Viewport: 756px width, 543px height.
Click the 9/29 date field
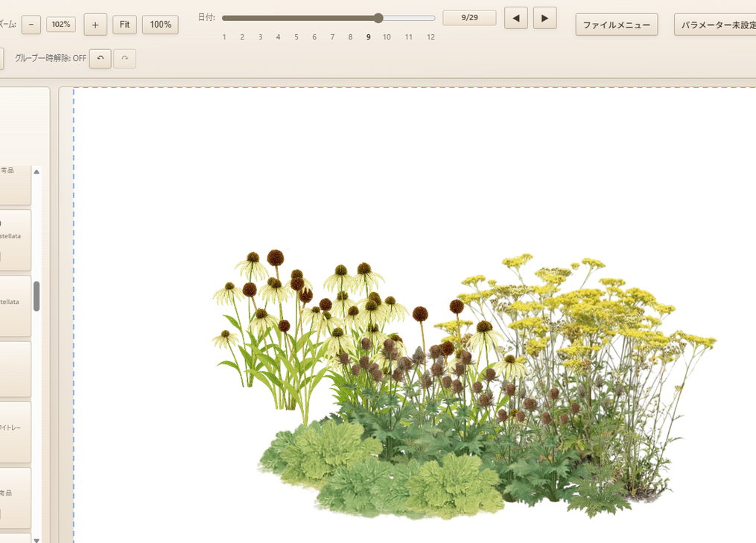tap(469, 17)
